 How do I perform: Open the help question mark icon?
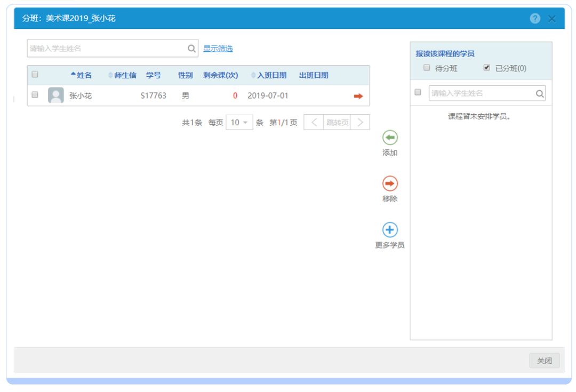535,19
